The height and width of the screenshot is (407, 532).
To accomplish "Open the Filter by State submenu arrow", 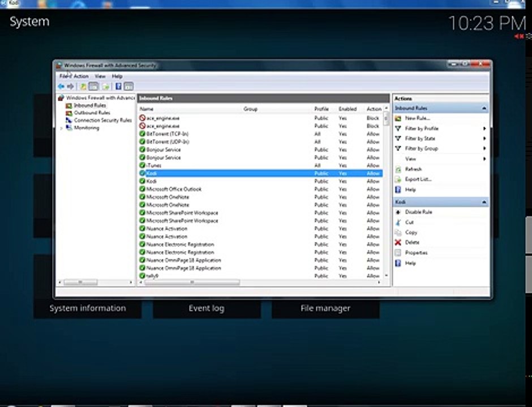I will point(484,138).
